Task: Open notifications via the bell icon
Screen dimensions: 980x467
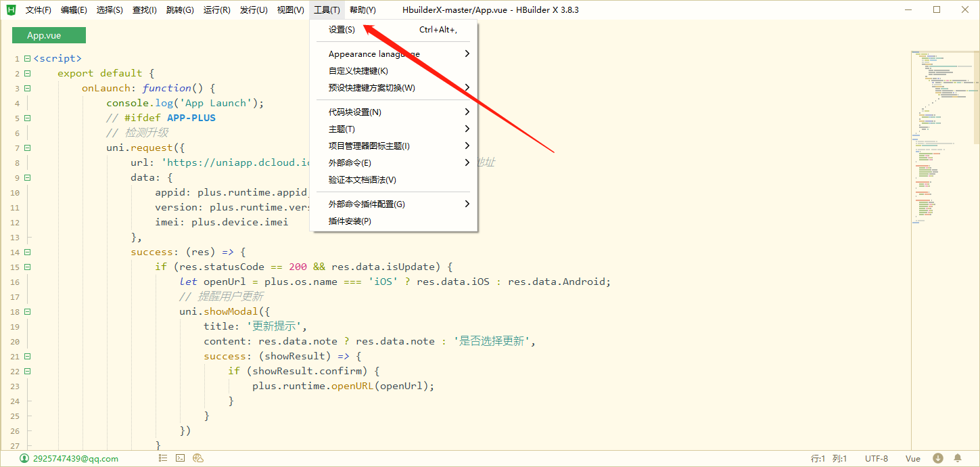Action: tap(958, 458)
